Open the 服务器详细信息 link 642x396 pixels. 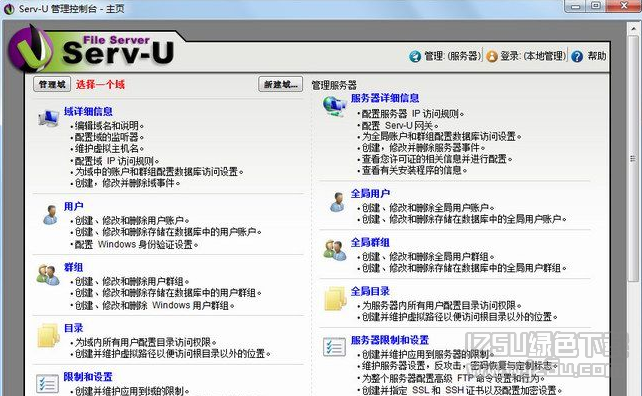385,98
